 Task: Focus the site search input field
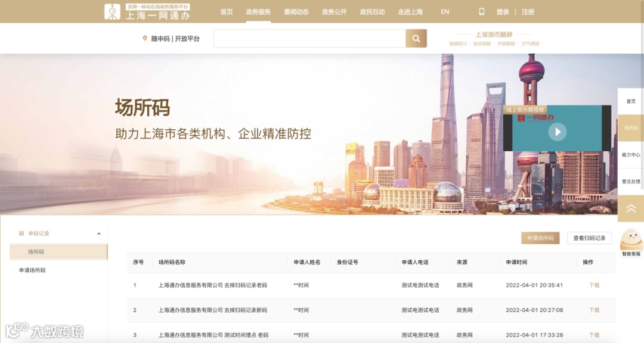(x=309, y=39)
